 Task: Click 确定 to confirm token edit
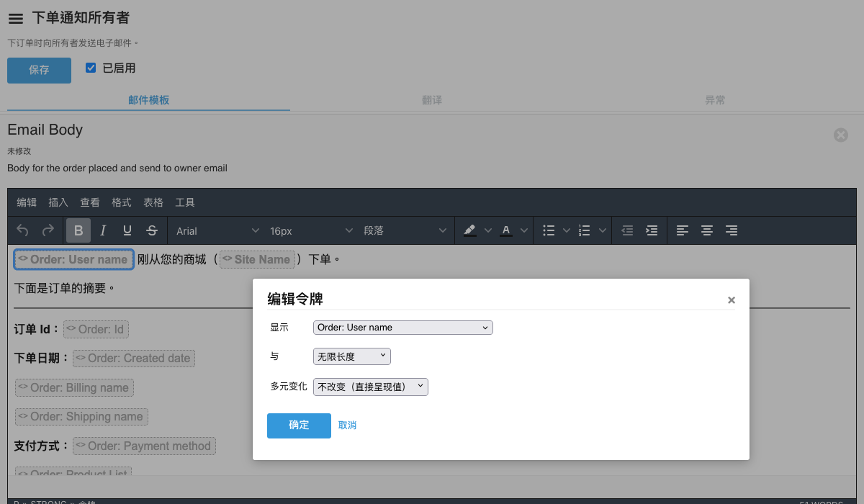click(x=299, y=426)
